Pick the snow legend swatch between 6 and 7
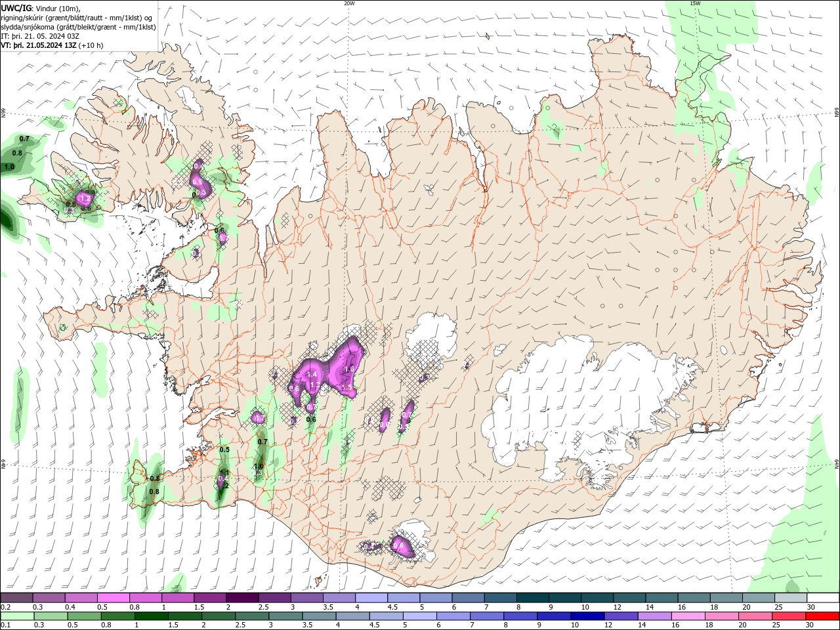The image size is (840, 630). pos(467,598)
